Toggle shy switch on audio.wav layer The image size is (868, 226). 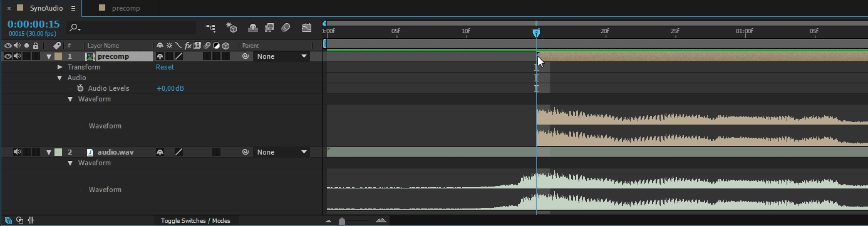pos(160,152)
